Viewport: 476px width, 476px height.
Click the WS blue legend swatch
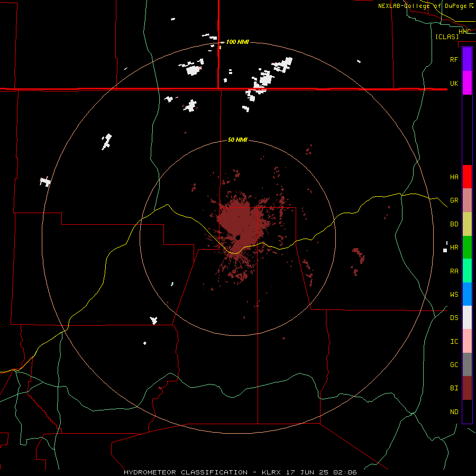pos(467,294)
